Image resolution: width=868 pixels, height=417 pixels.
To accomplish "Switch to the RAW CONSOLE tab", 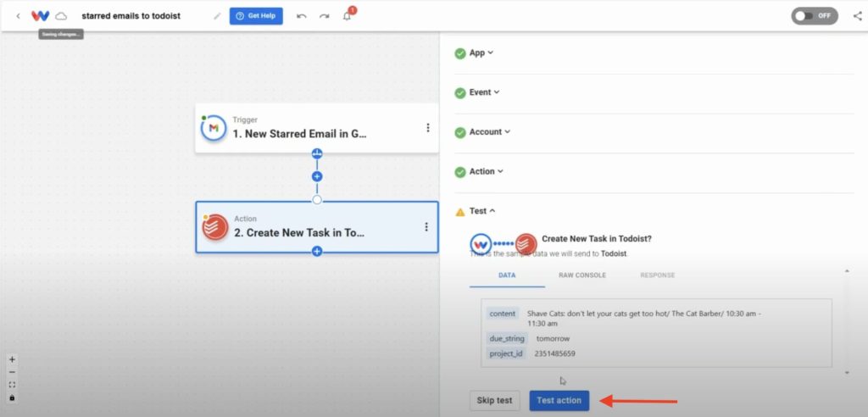I will coord(581,275).
